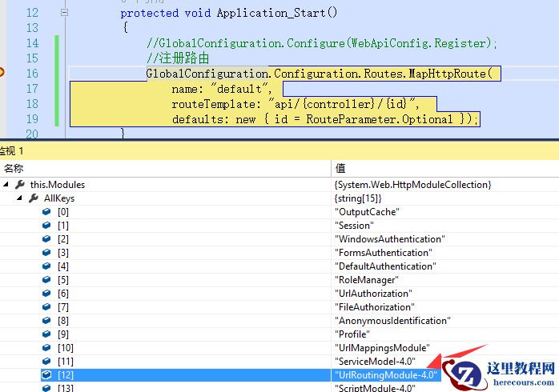Collapse the this.Modules watch node
Screen dimensions: 559x392
click(x=6, y=185)
